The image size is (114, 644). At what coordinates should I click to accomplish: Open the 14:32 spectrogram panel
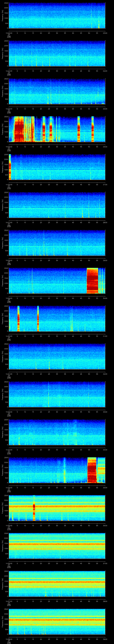[x=57, y=394]
